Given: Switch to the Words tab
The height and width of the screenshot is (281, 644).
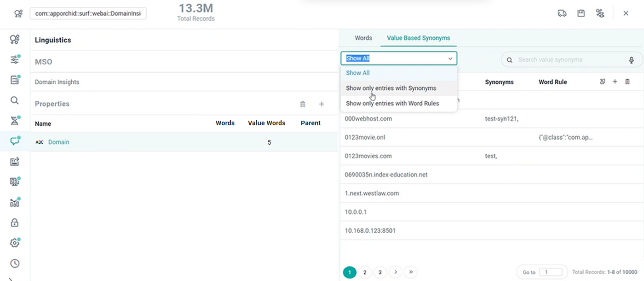Looking at the screenshot, I should coord(363,38).
